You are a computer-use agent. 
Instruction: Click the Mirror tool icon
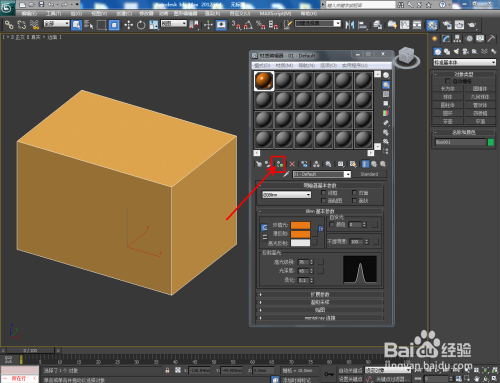point(350,25)
